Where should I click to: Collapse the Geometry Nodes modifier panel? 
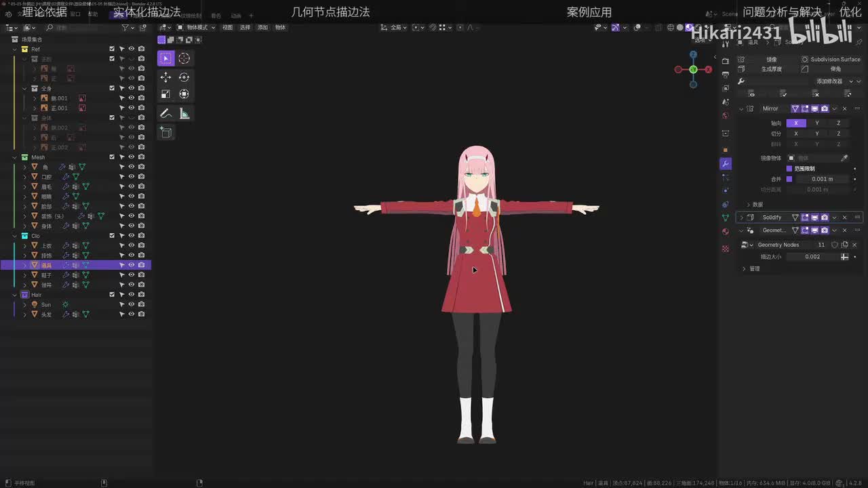point(741,230)
